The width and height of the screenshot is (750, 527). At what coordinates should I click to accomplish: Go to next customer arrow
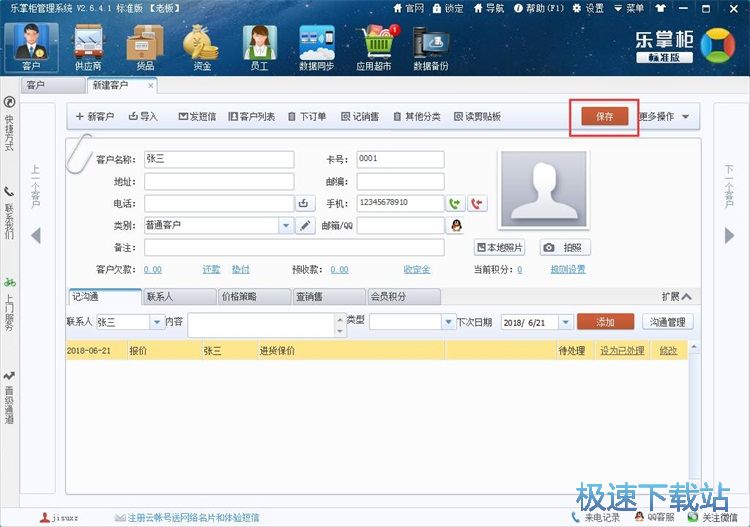(x=729, y=235)
